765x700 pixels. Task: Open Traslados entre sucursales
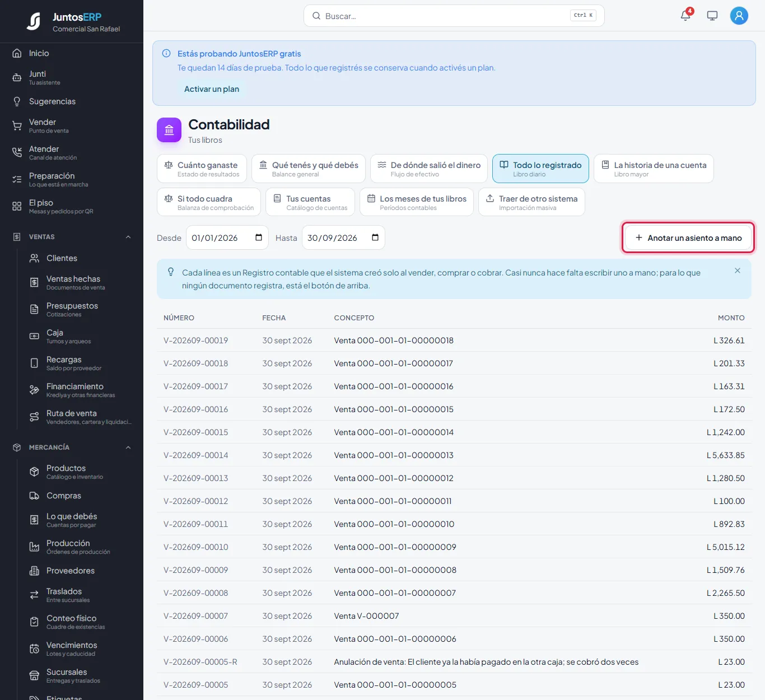pyautogui.click(x=80, y=595)
